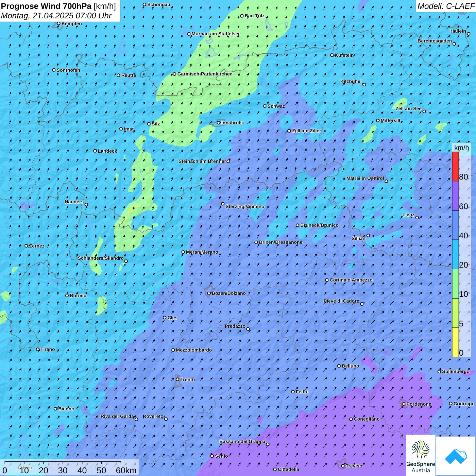Screen dimensions: 476x476
Task: Click the Codroipo city label
Action: [x=464, y=404]
